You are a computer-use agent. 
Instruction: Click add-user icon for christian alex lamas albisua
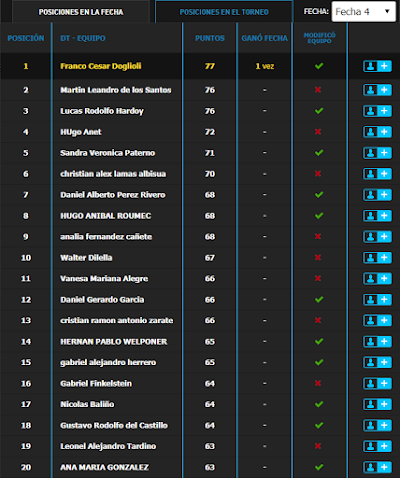click(377, 174)
